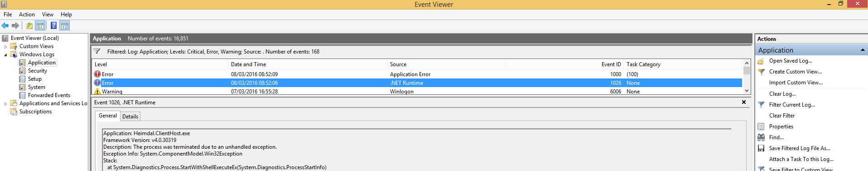The width and height of the screenshot is (868, 171).
Task: Sort by the Event ID column header
Action: pyautogui.click(x=564, y=64)
